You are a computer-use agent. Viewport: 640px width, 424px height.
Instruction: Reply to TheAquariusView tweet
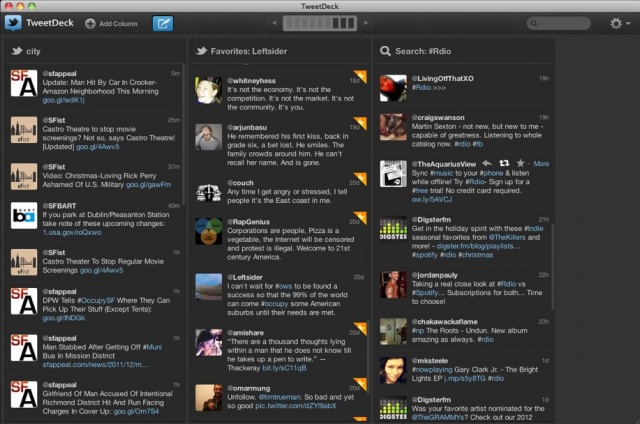(487, 163)
